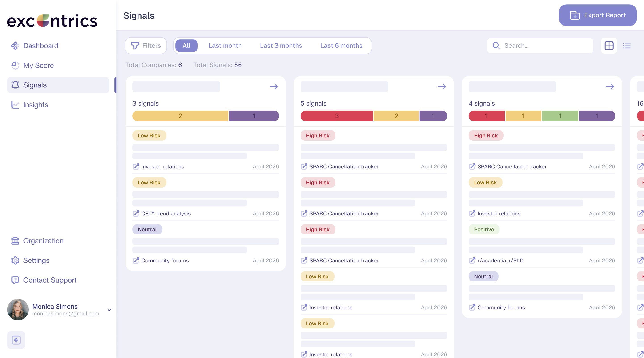
Task: Switch to list view layout
Action: [627, 45]
